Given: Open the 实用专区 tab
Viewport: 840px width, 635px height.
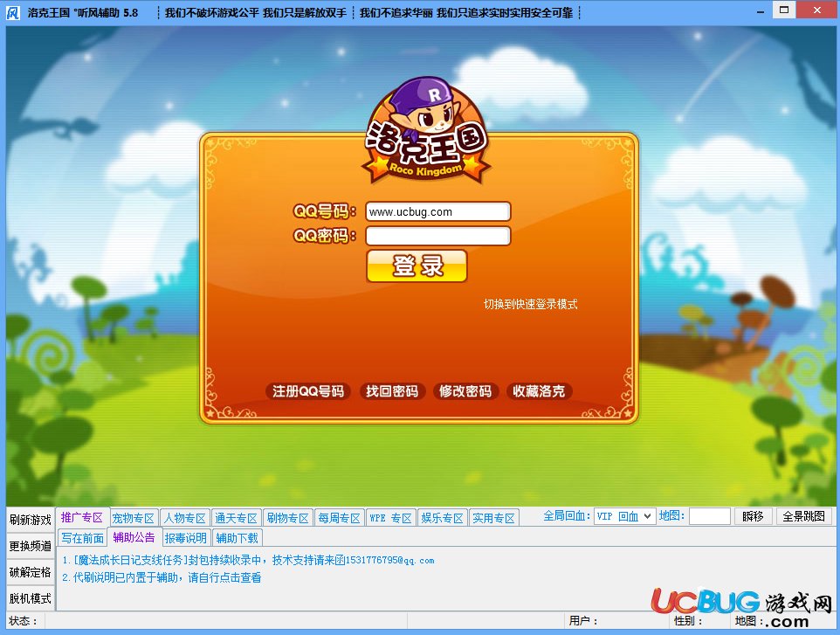Looking at the screenshot, I should tap(493, 518).
